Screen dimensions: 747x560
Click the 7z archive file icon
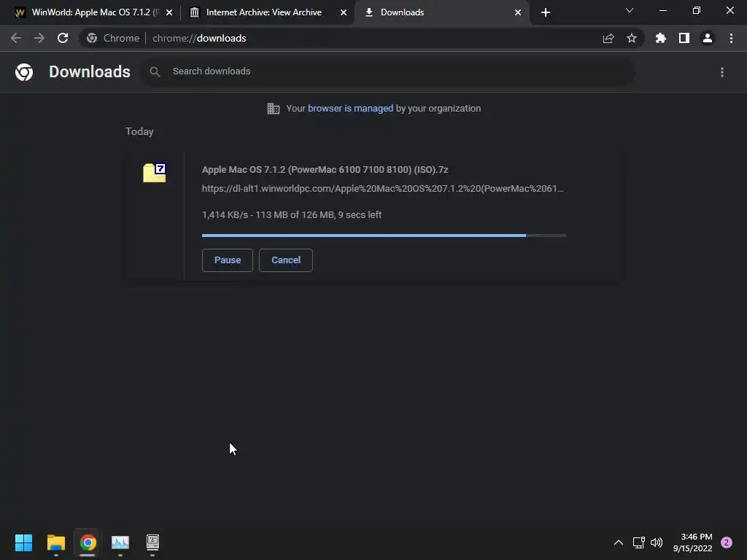tap(155, 172)
